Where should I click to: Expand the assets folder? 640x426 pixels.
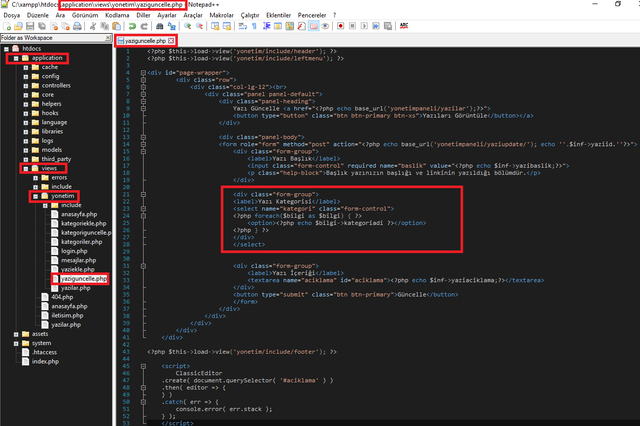point(16,334)
